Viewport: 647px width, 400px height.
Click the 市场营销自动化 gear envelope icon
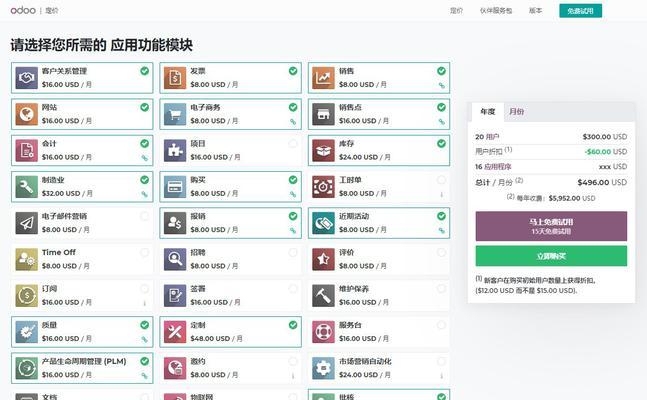coord(324,368)
